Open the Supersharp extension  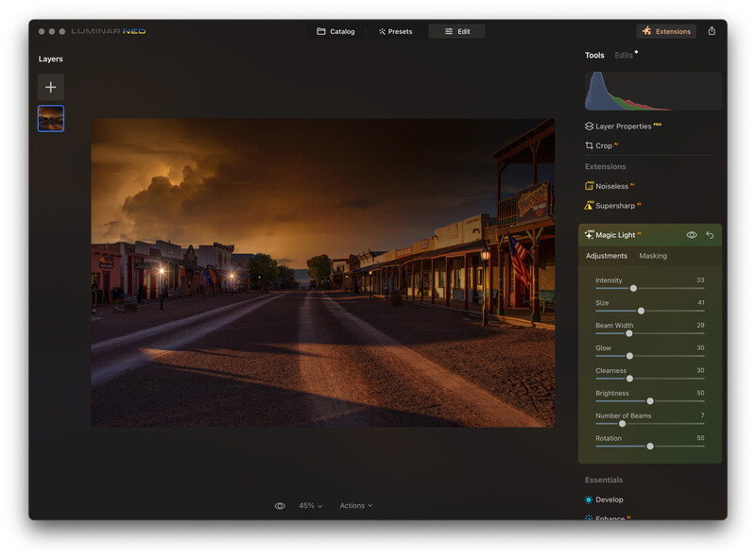point(612,206)
